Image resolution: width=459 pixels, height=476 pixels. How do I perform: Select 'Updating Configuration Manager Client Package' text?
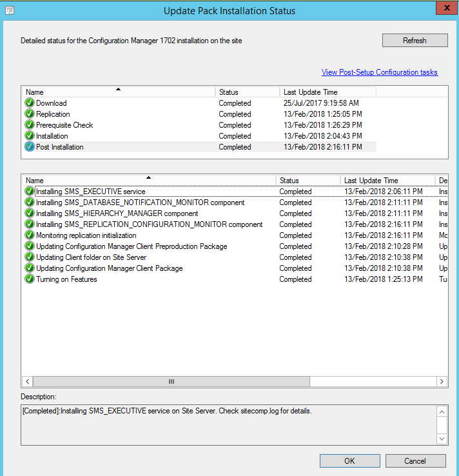coord(110,268)
